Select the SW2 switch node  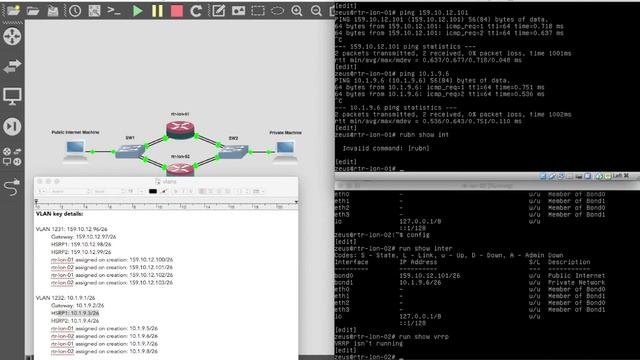tap(233, 151)
